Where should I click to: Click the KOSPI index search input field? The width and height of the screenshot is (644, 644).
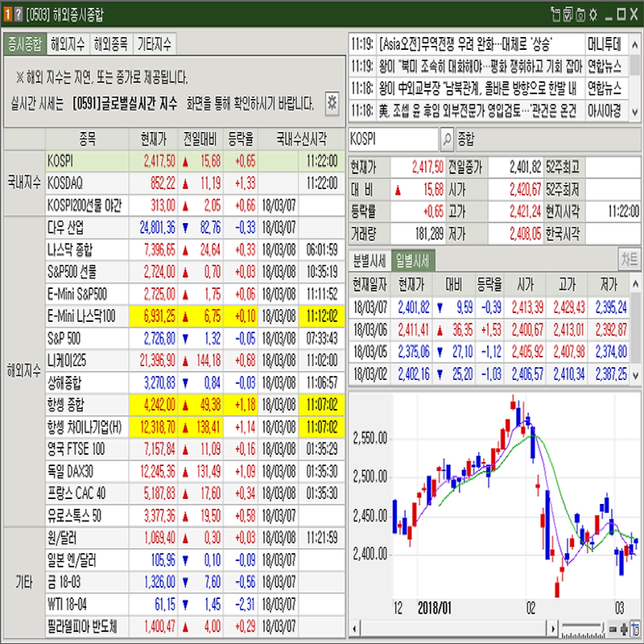pyautogui.click(x=394, y=139)
